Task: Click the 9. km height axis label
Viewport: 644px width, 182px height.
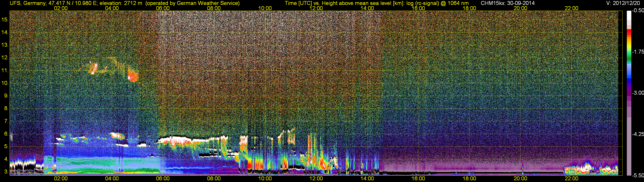Action: click(x=6, y=96)
